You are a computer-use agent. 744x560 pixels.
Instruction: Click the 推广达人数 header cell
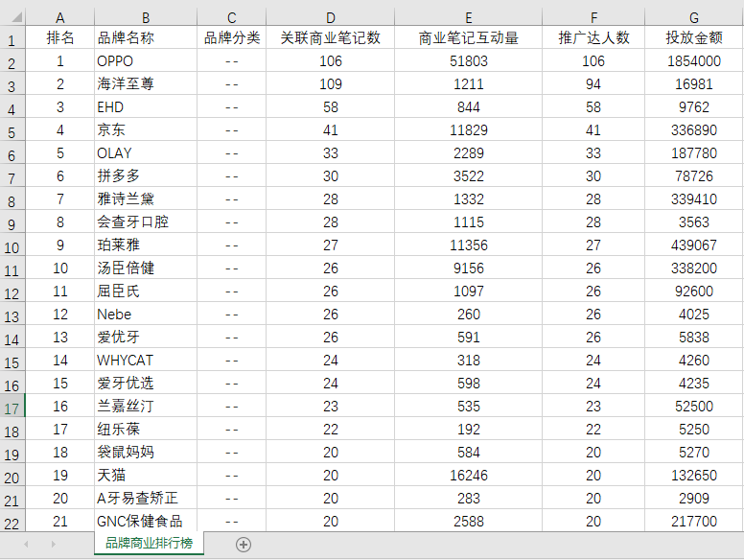(593, 37)
